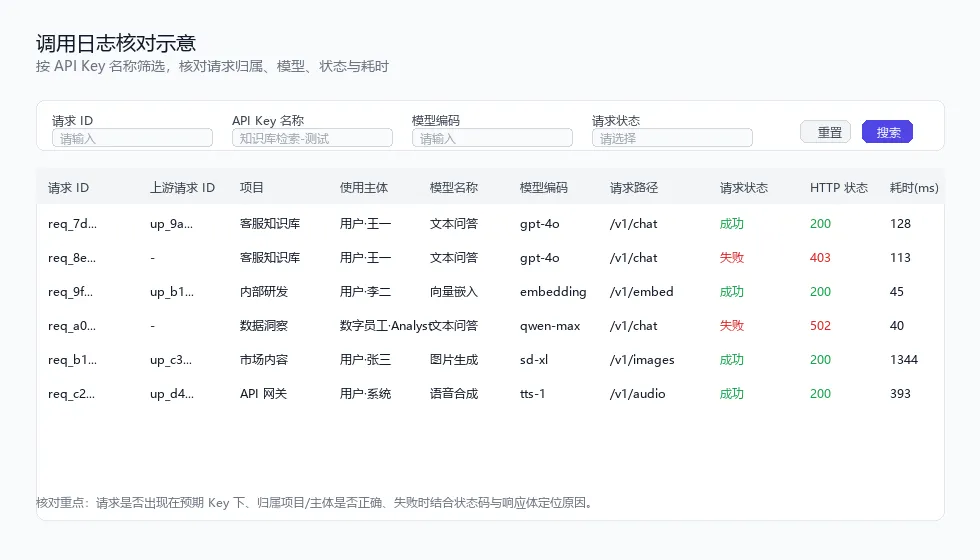Click duration value 45
This screenshot has width=980, height=560.
point(897,292)
